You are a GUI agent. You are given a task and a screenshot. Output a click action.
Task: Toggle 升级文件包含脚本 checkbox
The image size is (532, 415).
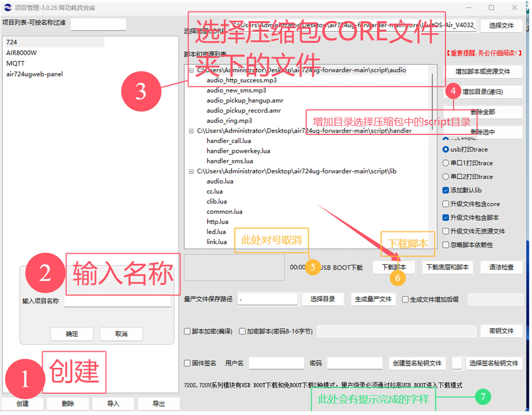pos(470,217)
